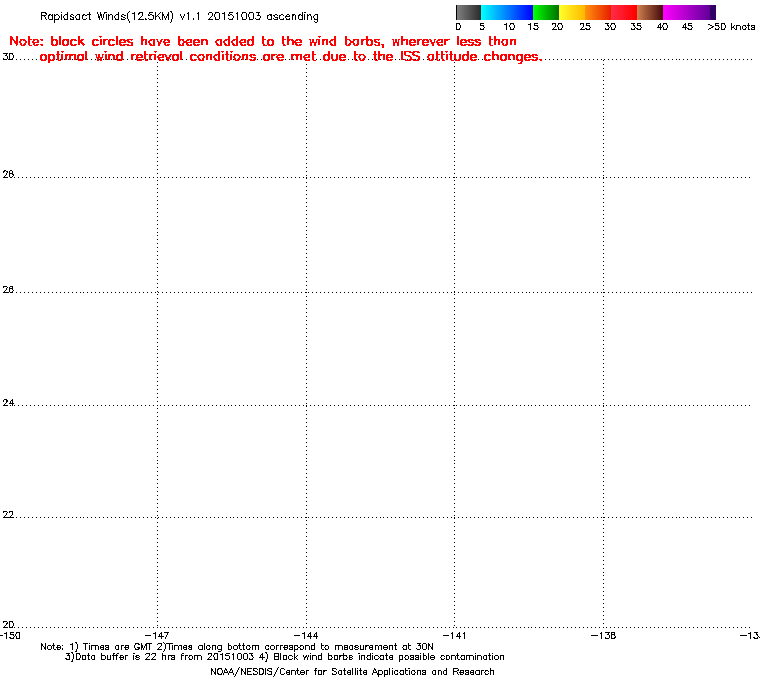Click the latitude label '28'

tap(8, 174)
